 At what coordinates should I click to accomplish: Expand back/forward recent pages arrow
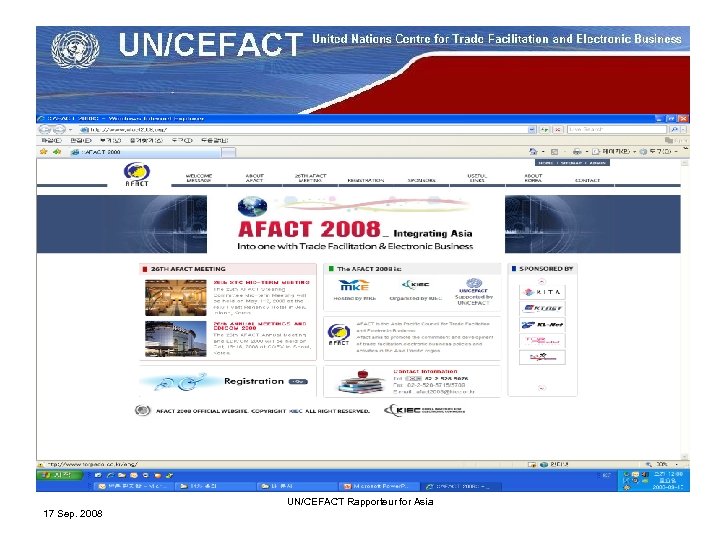coord(70,130)
